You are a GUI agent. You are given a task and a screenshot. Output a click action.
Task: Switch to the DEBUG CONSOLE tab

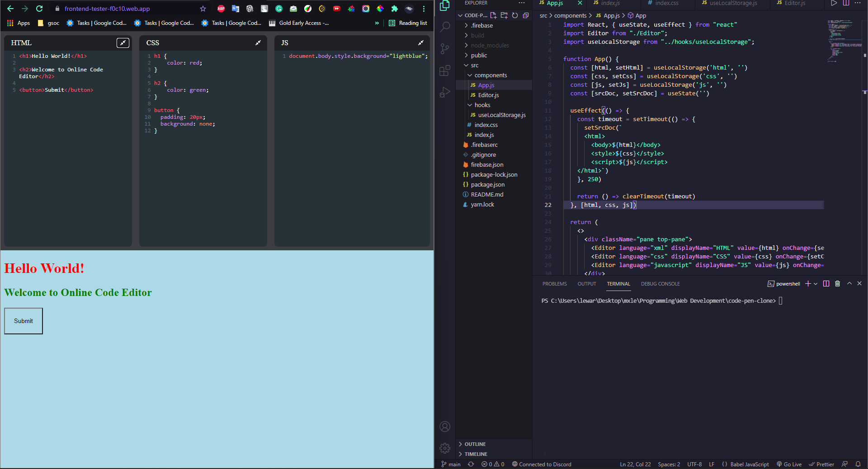[660, 284]
